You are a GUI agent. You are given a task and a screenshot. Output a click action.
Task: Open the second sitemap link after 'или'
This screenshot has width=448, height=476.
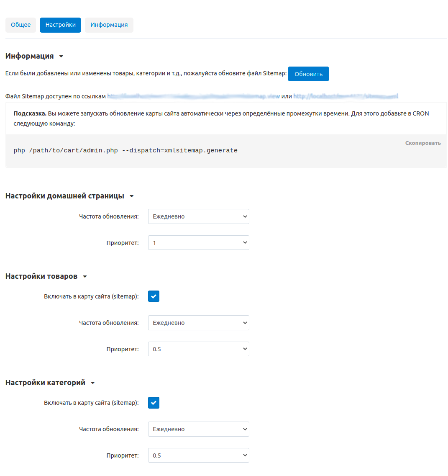[346, 96]
